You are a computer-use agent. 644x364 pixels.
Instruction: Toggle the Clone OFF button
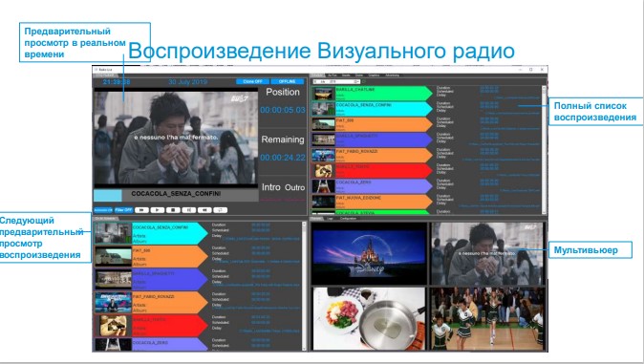tap(252, 82)
